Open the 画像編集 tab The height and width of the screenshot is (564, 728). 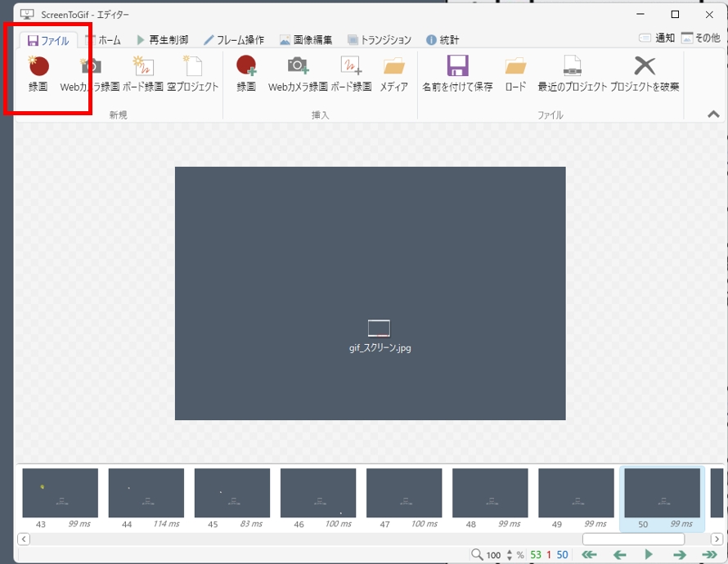point(306,40)
